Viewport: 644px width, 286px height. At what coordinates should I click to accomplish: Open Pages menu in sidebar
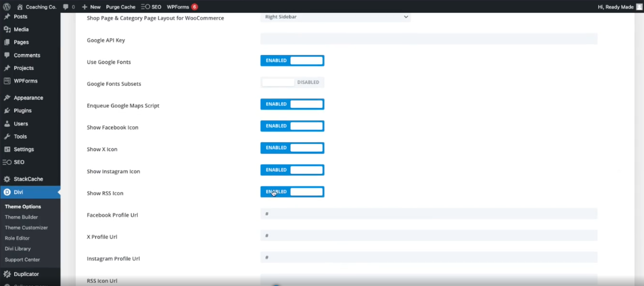pyautogui.click(x=21, y=42)
